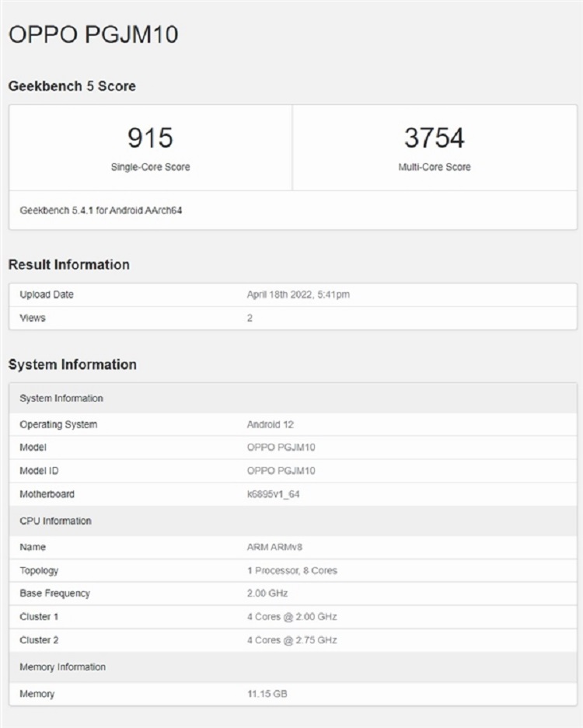Click the OPPO PGJM10 page title
This screenshot has height=728, width=583.
coord(93,34)
